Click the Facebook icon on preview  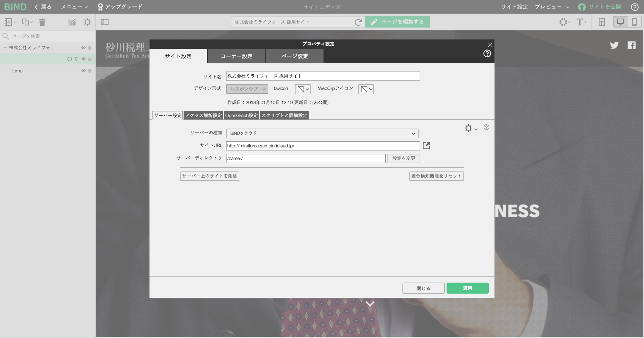[631, 45]
